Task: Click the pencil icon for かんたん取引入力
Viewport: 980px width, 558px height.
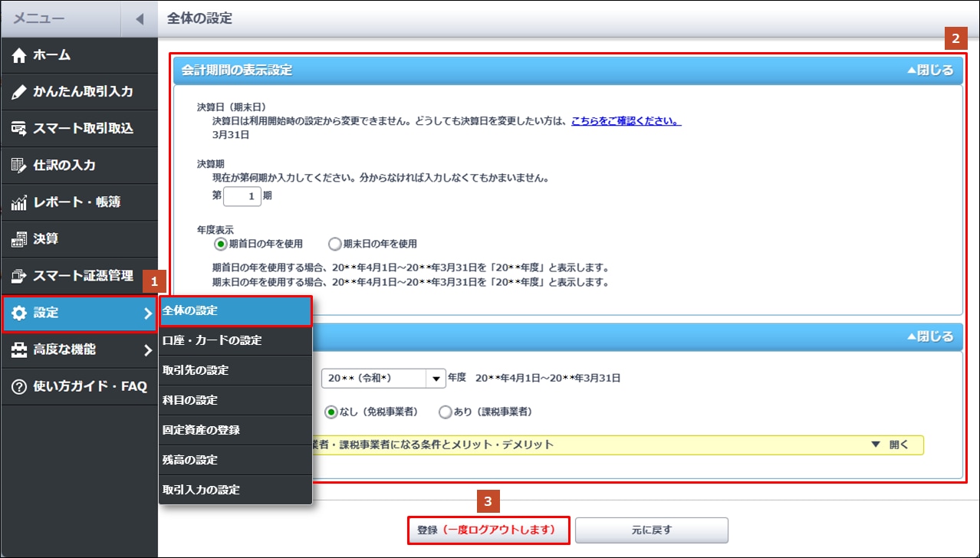Action: [x=19, y=92]
